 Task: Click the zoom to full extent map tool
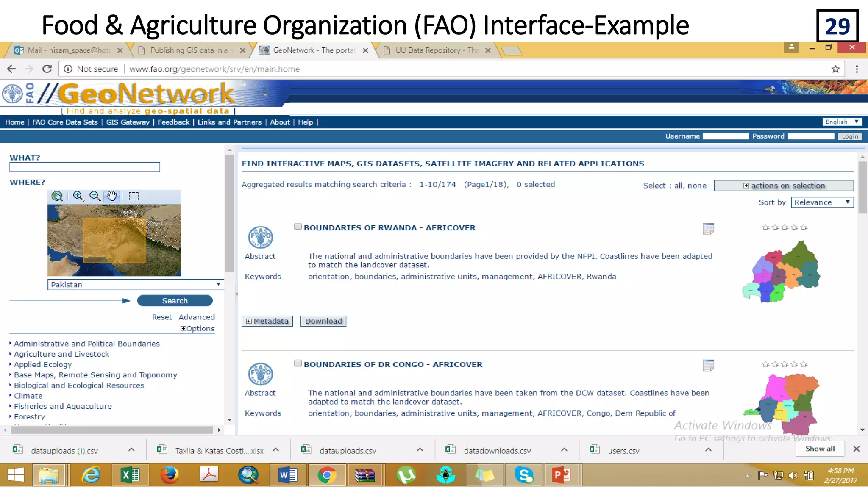tap(57, 196)
